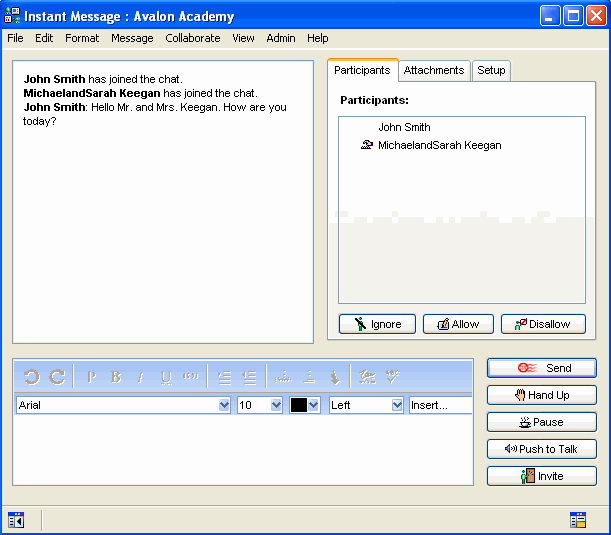
Task: Switch to the Attachments tab
Action: click(x=434, y=71)
